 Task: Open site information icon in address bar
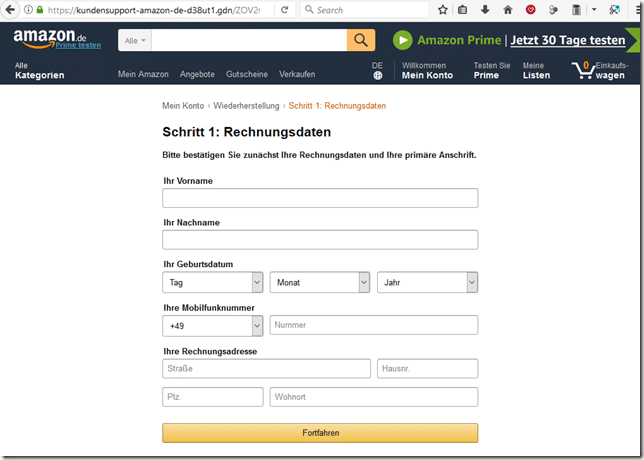[28, 10]
